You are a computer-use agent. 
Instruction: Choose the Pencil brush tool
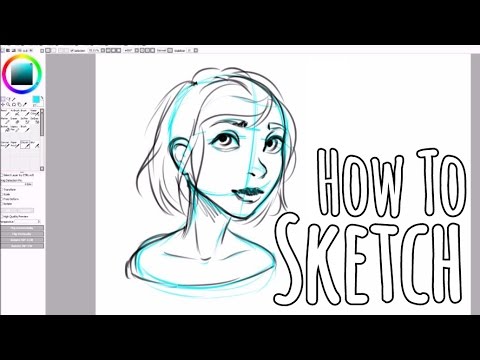(6, 113)
